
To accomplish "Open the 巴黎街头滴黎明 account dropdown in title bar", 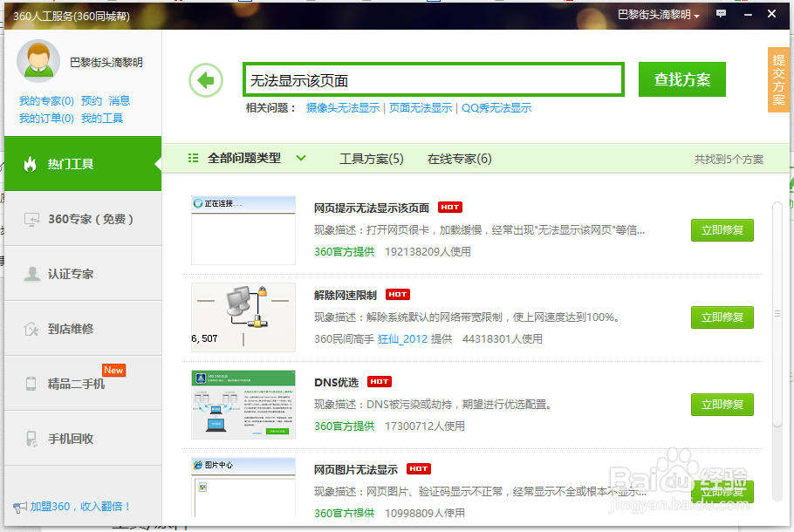I will point(658,15).
